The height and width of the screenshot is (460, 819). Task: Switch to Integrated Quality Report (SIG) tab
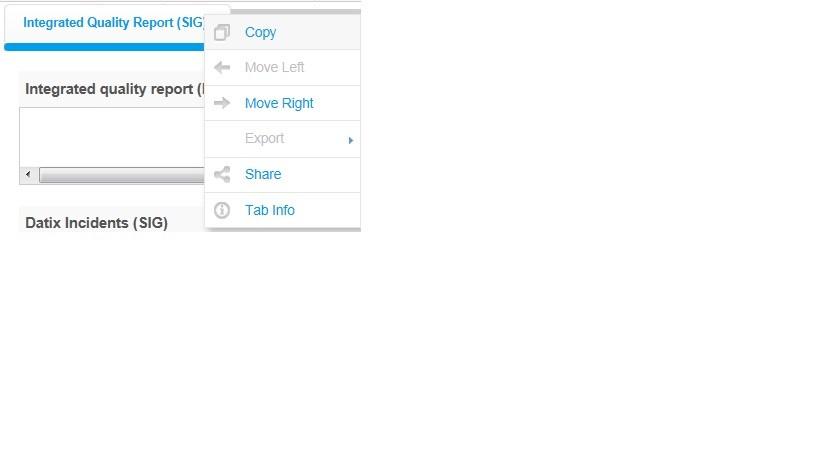pyautogui.click(x=113, y=22)
